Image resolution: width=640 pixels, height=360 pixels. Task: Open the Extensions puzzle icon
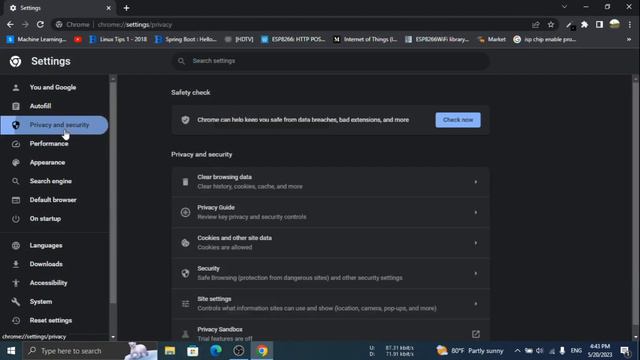(584, 24)
